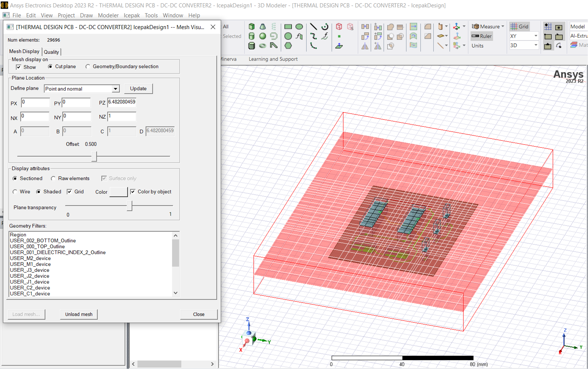Click the red wireframe Region icon
588x369 pixels.
pyautogui.click(x=339, y=27)
